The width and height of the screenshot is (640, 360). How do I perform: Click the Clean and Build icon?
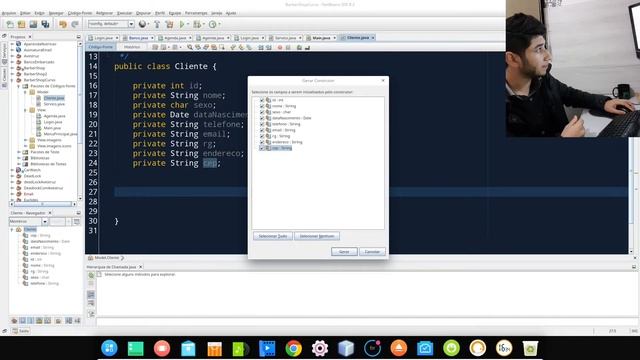pyautogui.click(x=169, y=24)
